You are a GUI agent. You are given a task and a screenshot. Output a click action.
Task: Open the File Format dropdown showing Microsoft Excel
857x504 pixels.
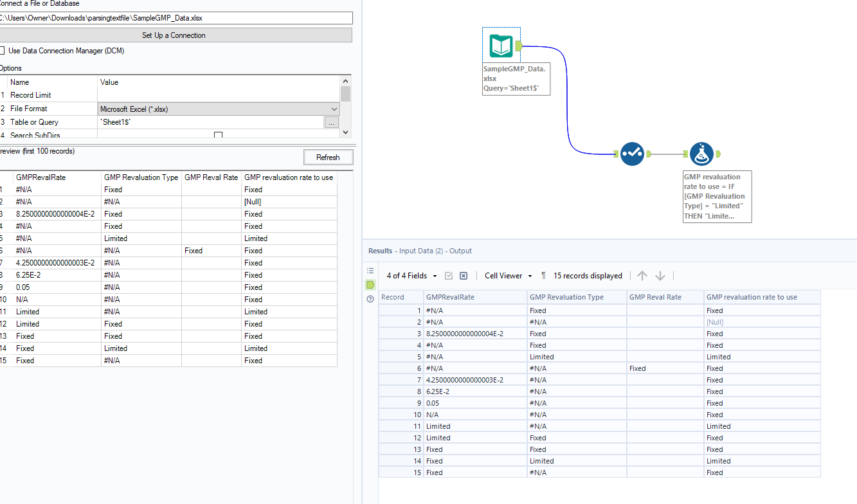click(333, 109)
